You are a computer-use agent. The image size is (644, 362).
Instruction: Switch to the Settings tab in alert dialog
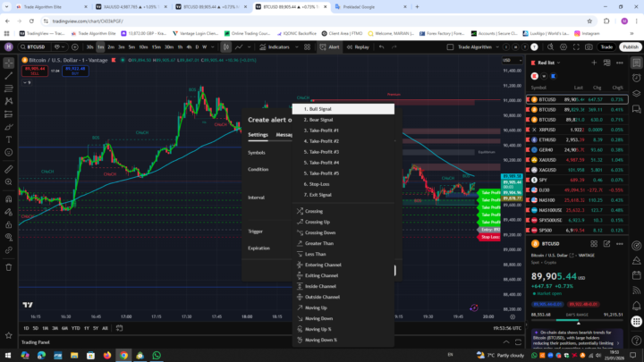[x=258, y=135]
